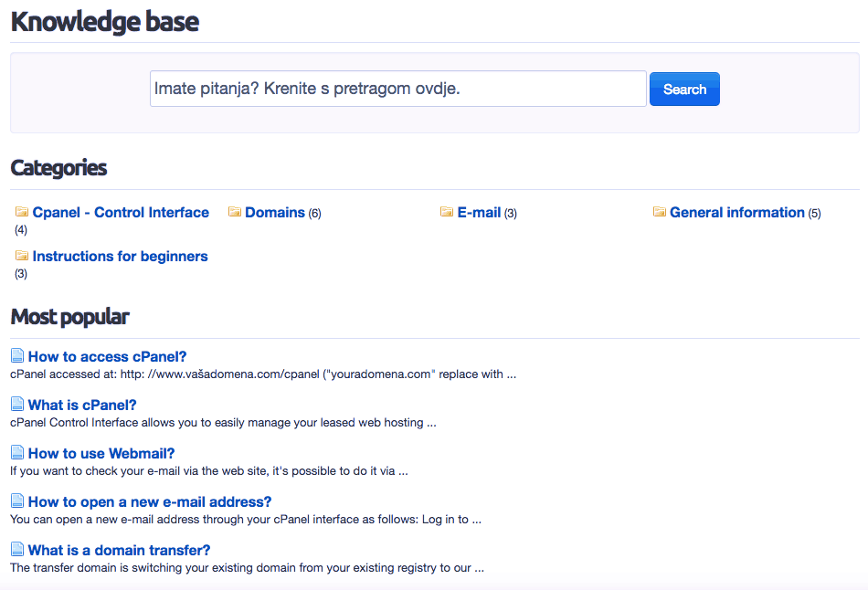Click folder icon next to Domains
The height and width of the screenshot is (590, 868).
235,211
